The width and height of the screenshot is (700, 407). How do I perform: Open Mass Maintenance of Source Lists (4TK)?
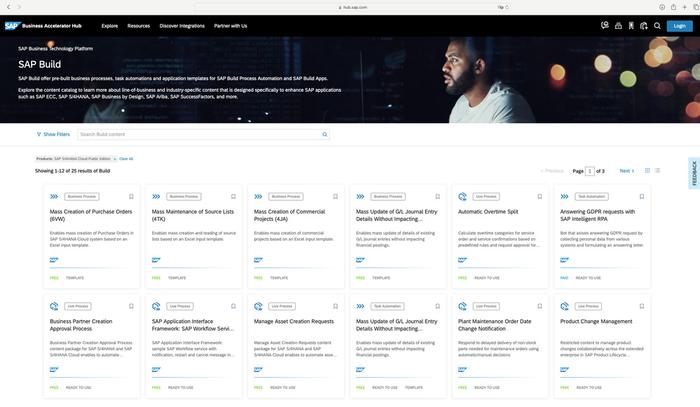193,215
